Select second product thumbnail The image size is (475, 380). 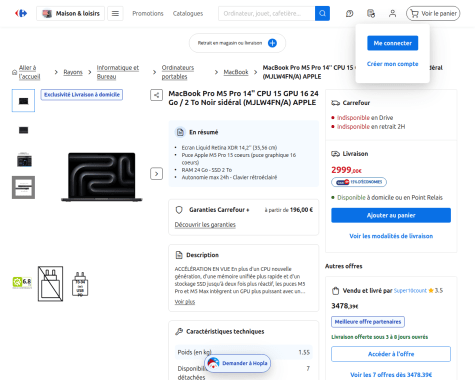pos(23,130)
